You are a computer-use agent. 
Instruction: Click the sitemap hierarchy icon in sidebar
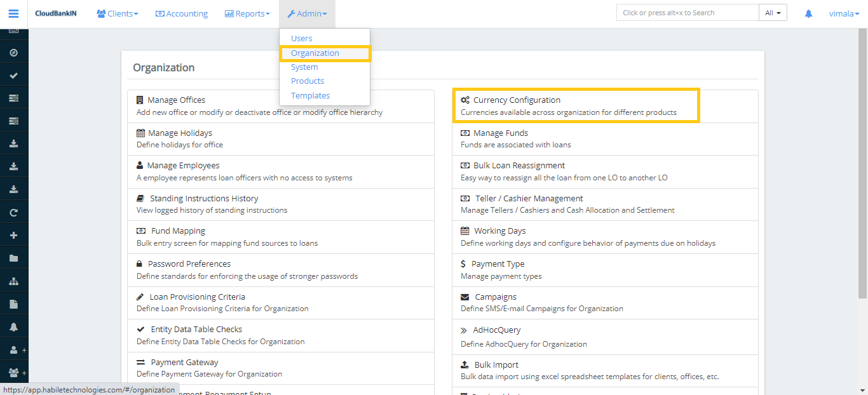coord(13,281)
